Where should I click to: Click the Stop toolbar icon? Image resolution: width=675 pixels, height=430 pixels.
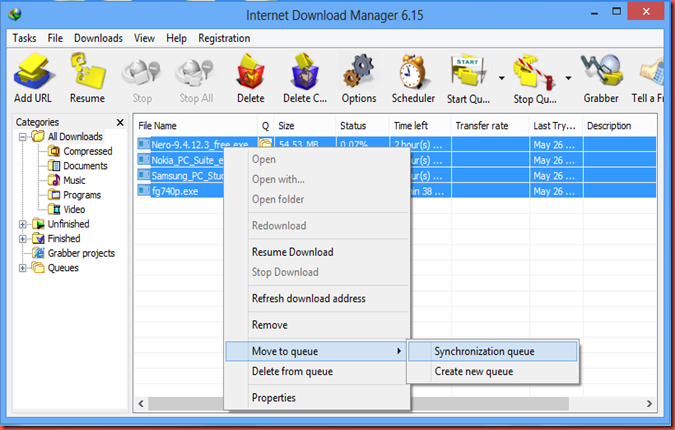pyautogui.click(x=142, y=73)
